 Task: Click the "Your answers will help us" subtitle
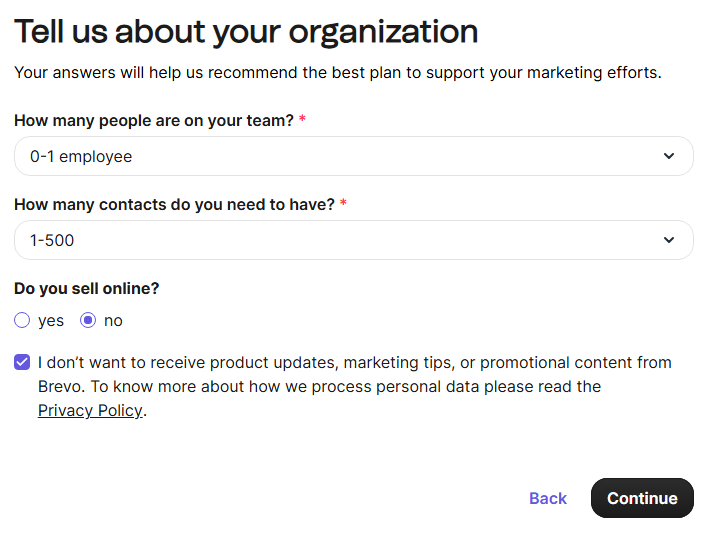[x=338, y=72]
